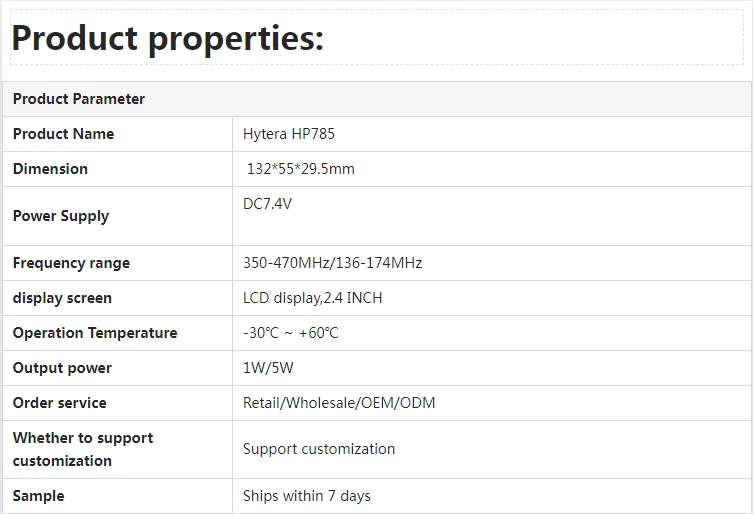753x514 pixels.
Task: Select the LCD display,2.4 INCH text
Action: click(313, 298)
